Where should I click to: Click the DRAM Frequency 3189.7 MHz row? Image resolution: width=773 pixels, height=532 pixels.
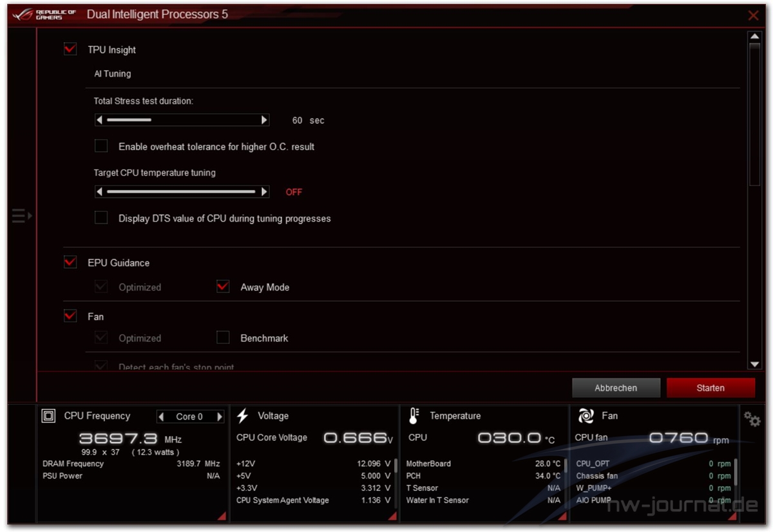click(x=131, y=464)
